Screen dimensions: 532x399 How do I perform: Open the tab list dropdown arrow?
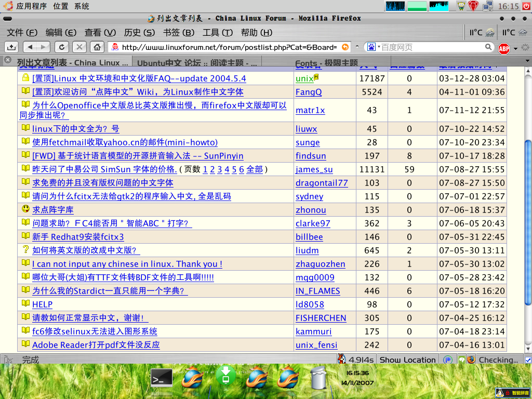tap(527, 61)
